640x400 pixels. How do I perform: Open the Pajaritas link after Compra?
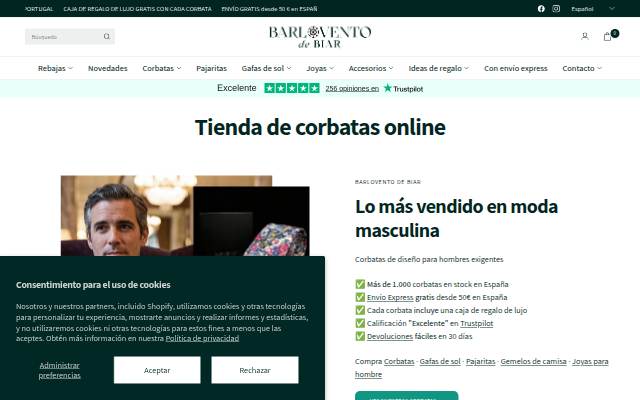point(480,361)
